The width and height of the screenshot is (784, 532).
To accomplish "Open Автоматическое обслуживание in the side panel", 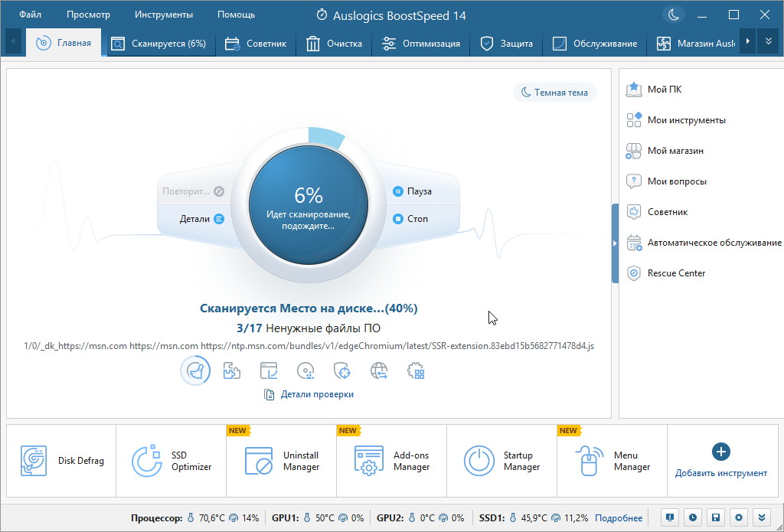I will 704,243.
